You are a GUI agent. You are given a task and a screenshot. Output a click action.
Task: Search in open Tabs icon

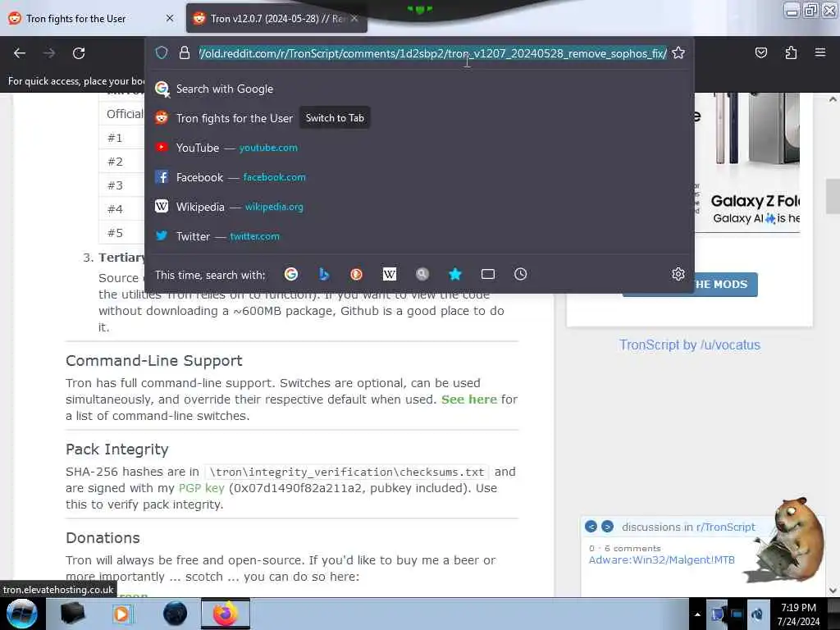(488, 274)
